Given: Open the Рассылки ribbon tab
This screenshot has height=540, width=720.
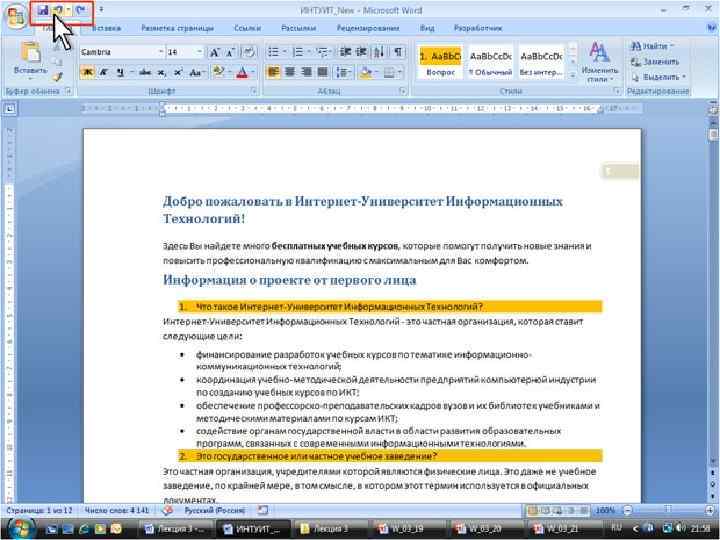Looking at the screenshot, I should point(298,28).
